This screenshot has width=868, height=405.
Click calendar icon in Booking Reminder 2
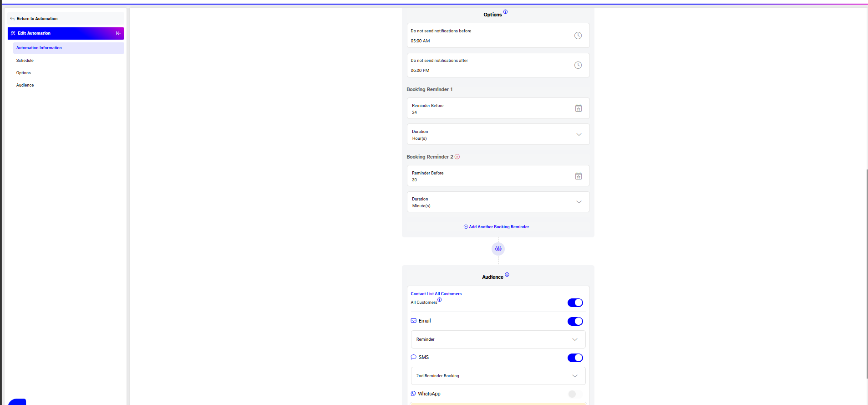(x=578, y=176)
